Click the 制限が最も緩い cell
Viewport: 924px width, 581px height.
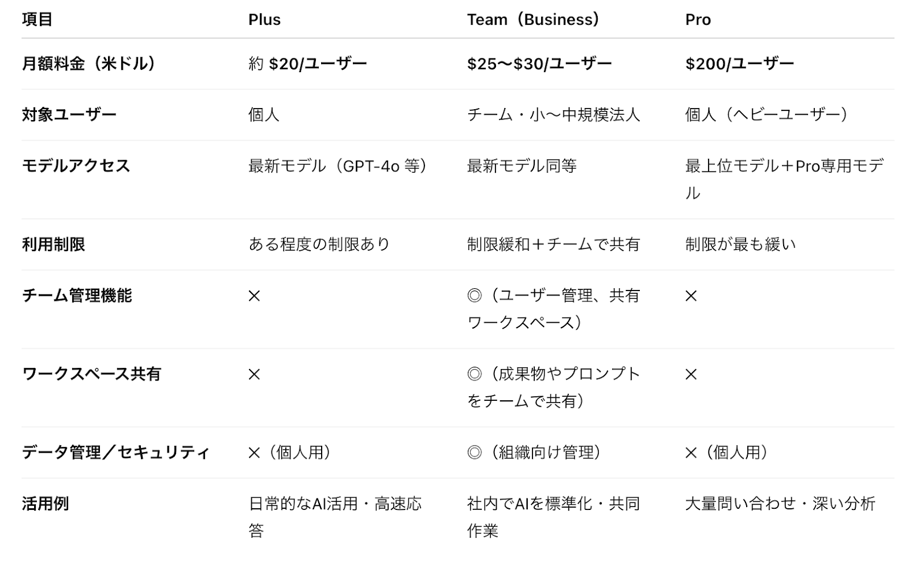(x=740, y=244)
